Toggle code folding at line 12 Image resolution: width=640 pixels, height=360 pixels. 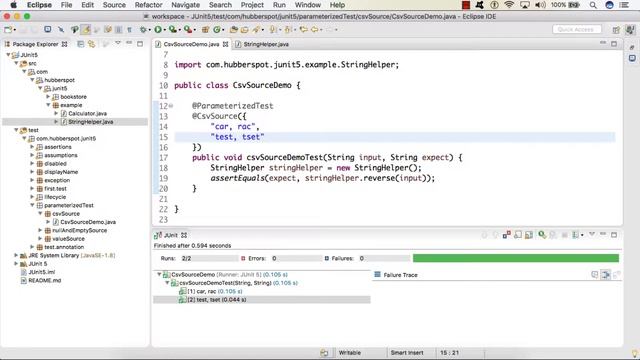(x=171, y=106)
